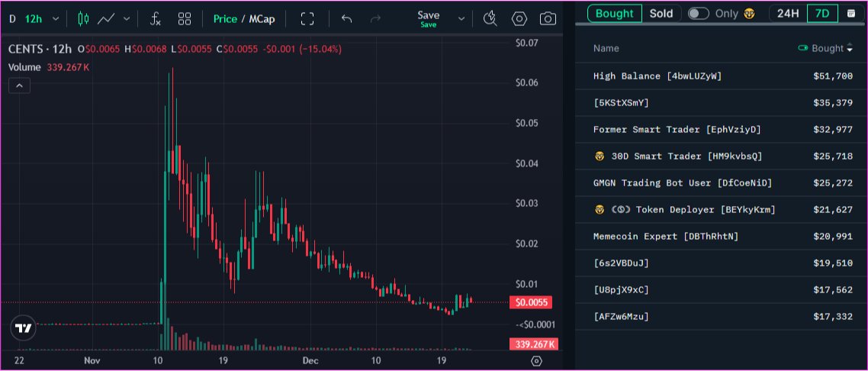This screenshot has height=371, width=868.
Task: Choose the 24H time range
Action: (788, 13)
